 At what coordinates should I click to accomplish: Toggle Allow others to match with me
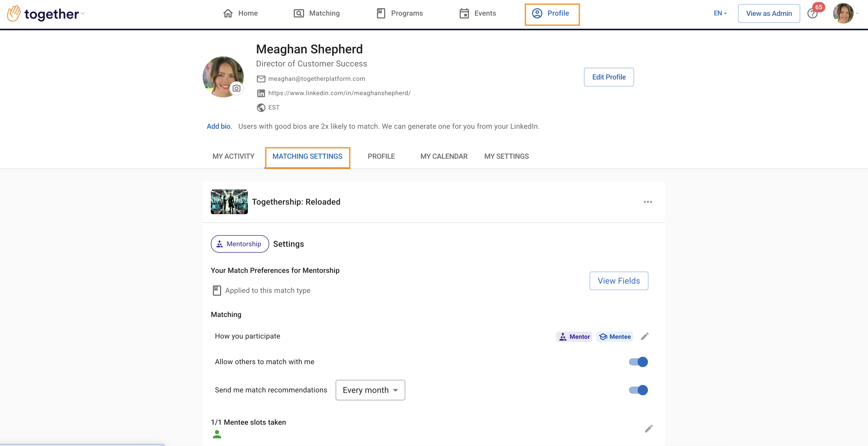[638, 362]
